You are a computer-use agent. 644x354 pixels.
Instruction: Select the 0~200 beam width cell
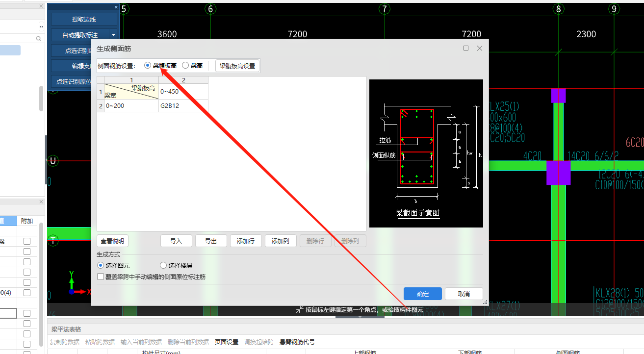(131, 105)
